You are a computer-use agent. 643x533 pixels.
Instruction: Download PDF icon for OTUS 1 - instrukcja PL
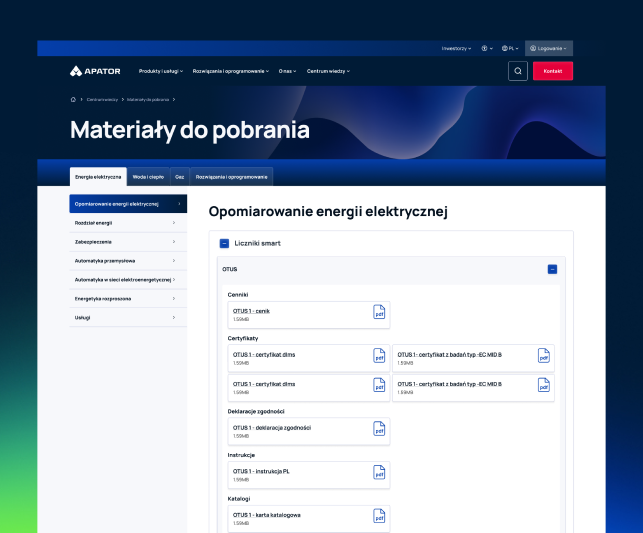379,472
